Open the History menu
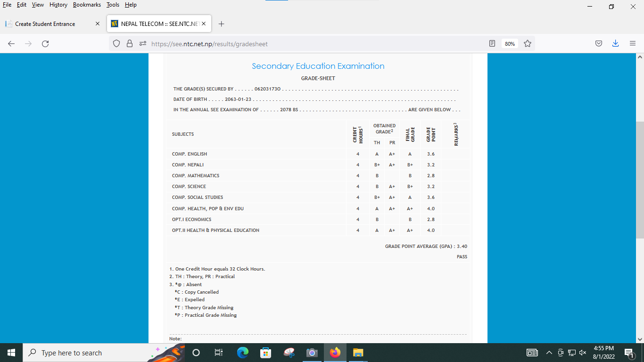The width and height of the screenshot is (644, 362). pyautogui.click(x=58, y=5)
